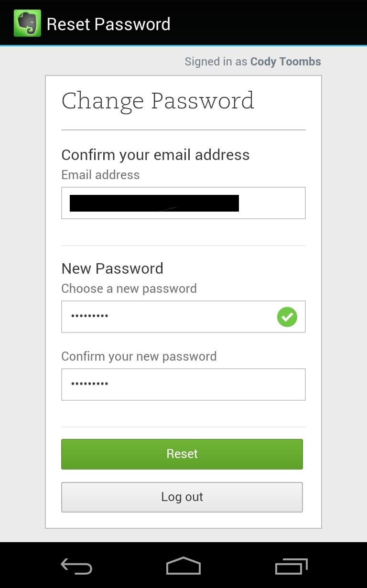Click the green Reset button
The width and height of the screenshot is (367, 588).
pos(182,454)
